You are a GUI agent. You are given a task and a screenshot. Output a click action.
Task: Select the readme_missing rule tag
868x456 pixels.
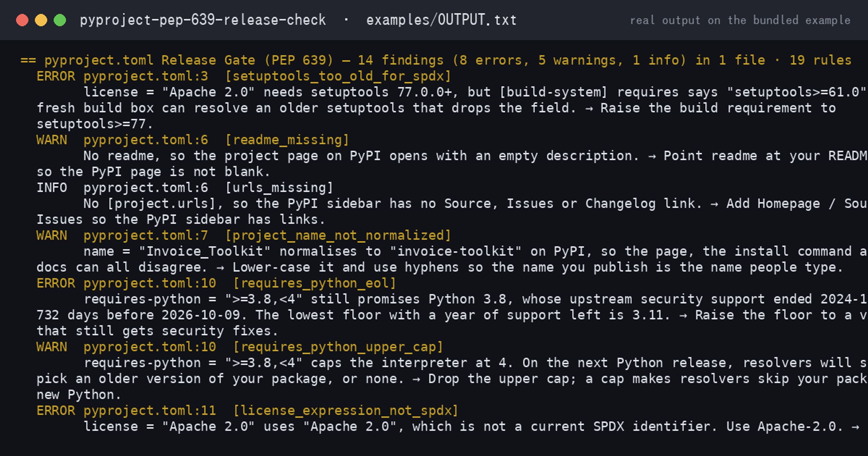287,140
